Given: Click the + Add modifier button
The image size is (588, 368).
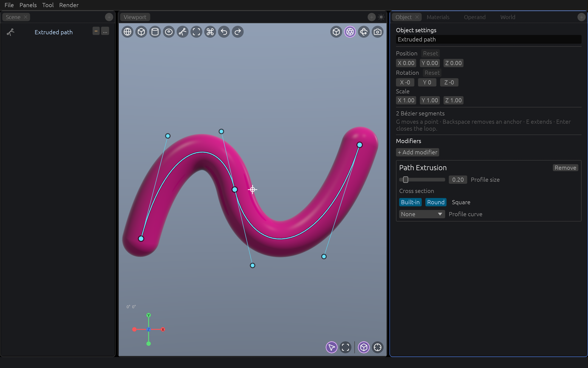Looking at the screenshot, I should 417,152.
